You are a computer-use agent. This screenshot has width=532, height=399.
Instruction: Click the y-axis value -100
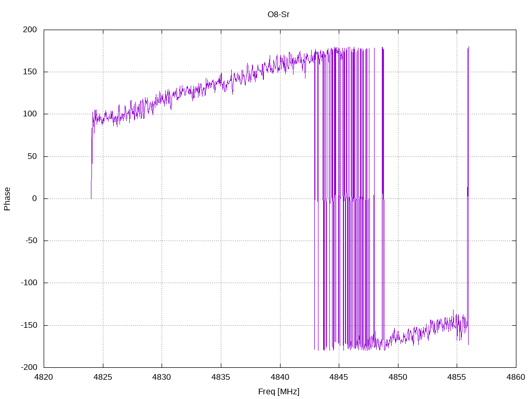(29, 283)
